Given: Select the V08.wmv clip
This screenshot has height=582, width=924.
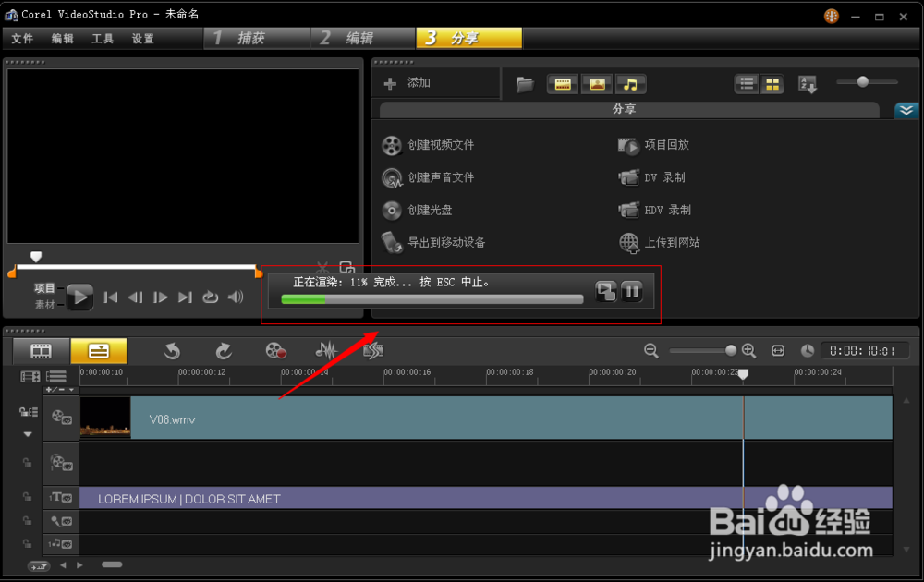Looking at the screenshot, I should click(486, 418).
